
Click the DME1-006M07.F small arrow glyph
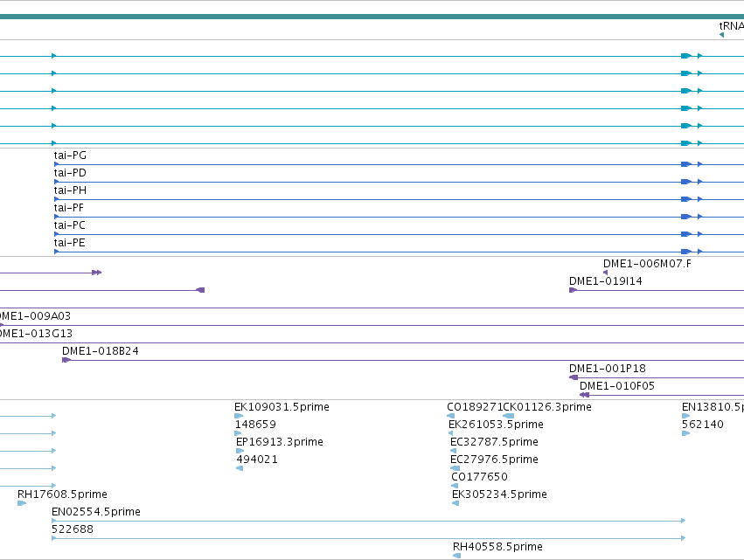pos(606,273)
